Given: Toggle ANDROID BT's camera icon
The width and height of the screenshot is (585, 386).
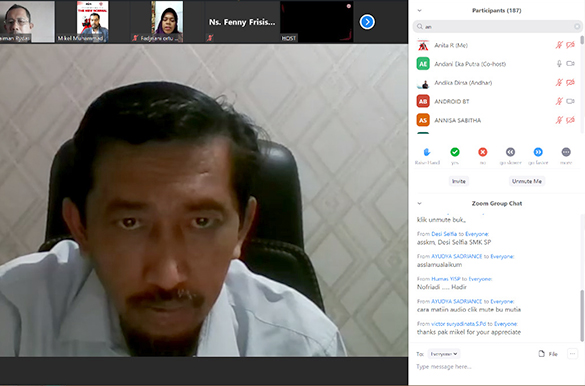Looking at the screenshot, I should (x=570, y=101).
